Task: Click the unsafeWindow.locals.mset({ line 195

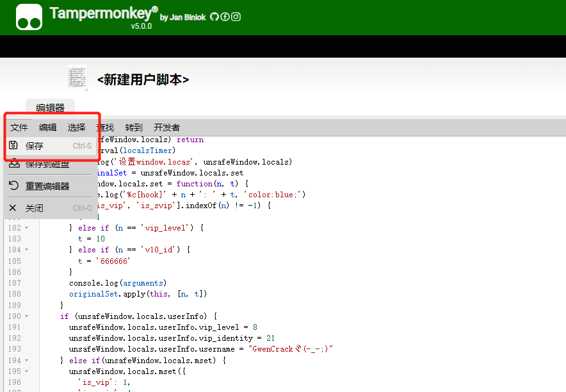Action: tap(127, 372)
